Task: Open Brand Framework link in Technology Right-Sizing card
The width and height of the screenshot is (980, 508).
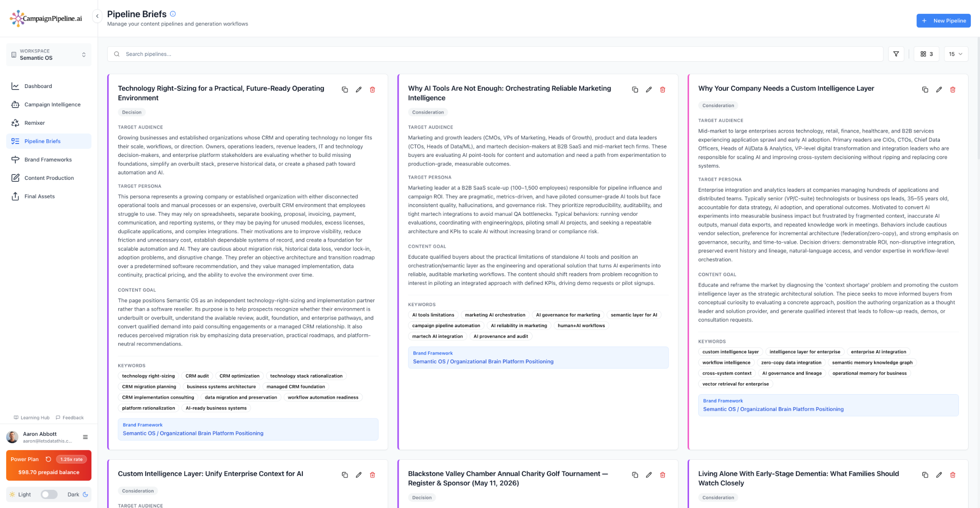Action: tap(193, 433)
